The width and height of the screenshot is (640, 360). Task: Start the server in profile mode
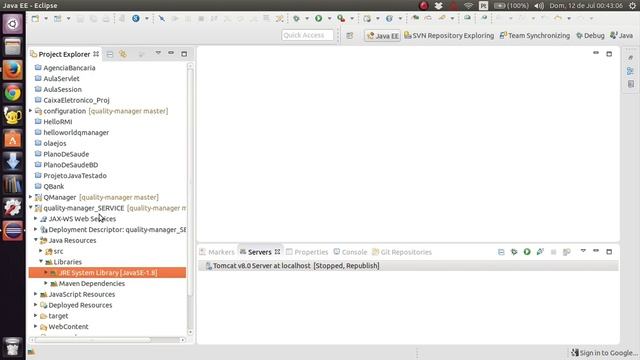pyautogui.click(x=540, y=252)
